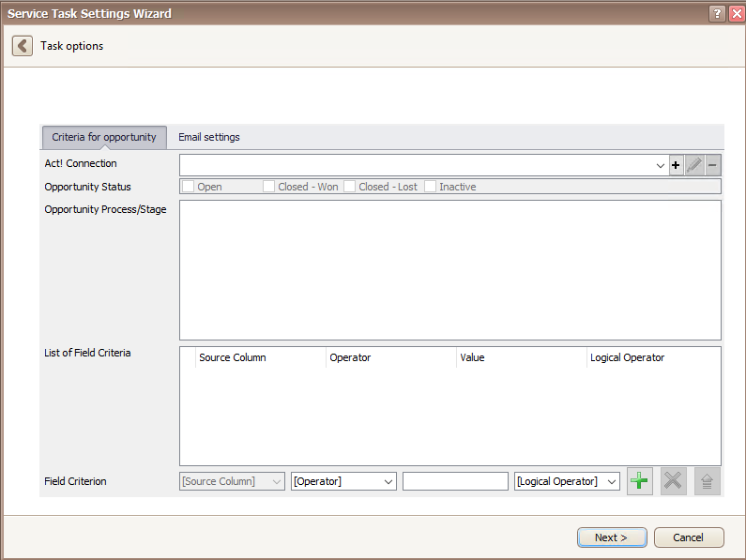Open the Email settings tab
This screenshot has height=560, width=746.
(x=209, y=137)
